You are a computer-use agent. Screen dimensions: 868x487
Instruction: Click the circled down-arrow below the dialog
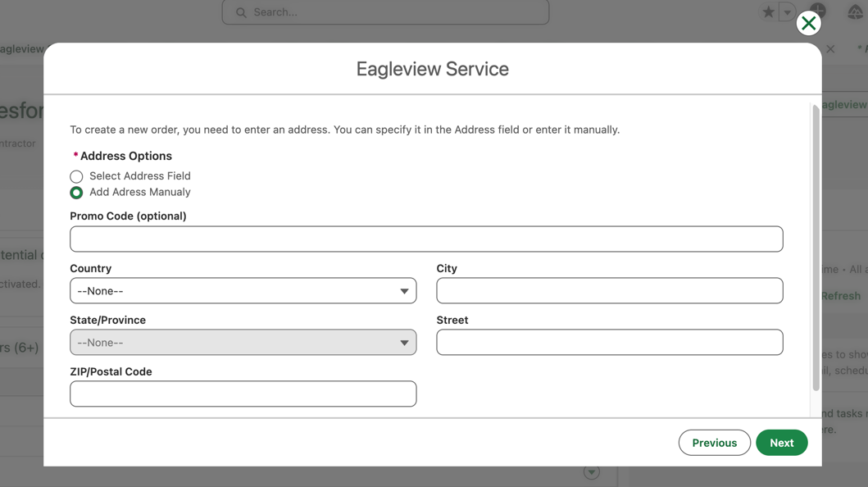pos(592,472)
